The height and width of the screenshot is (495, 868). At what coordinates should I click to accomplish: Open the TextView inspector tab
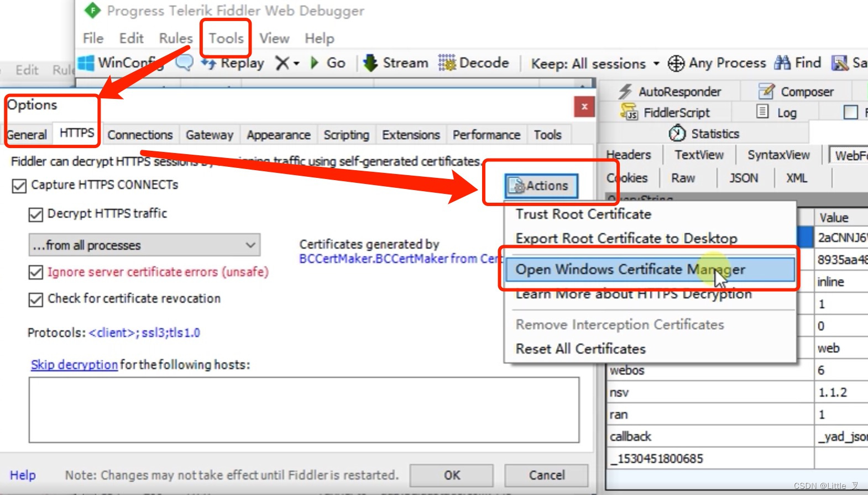(699, 155)
